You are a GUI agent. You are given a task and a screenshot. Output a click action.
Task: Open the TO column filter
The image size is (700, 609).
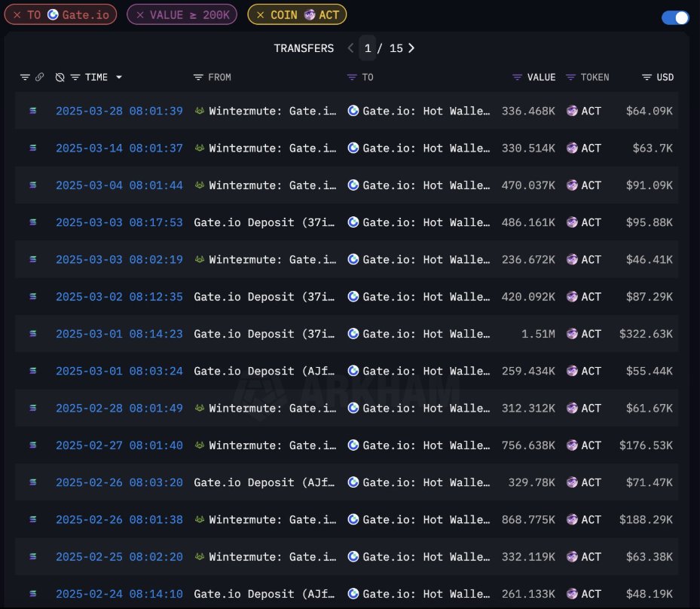(352, 77)
